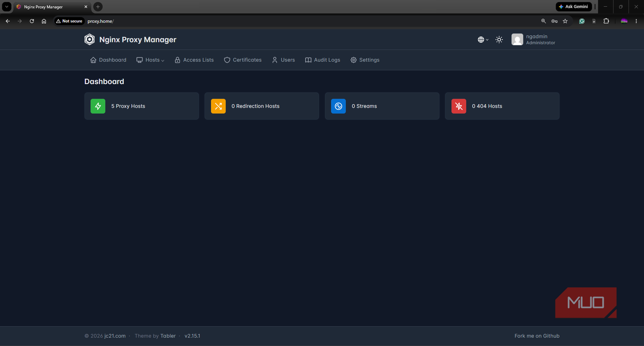Click the Access Lists padlock icon

[x=177, y=60]
